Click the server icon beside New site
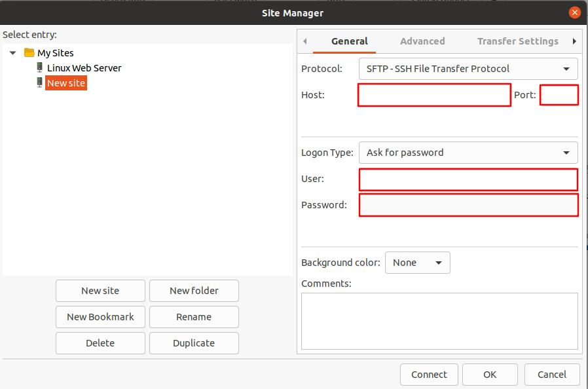 click(39, 83)
